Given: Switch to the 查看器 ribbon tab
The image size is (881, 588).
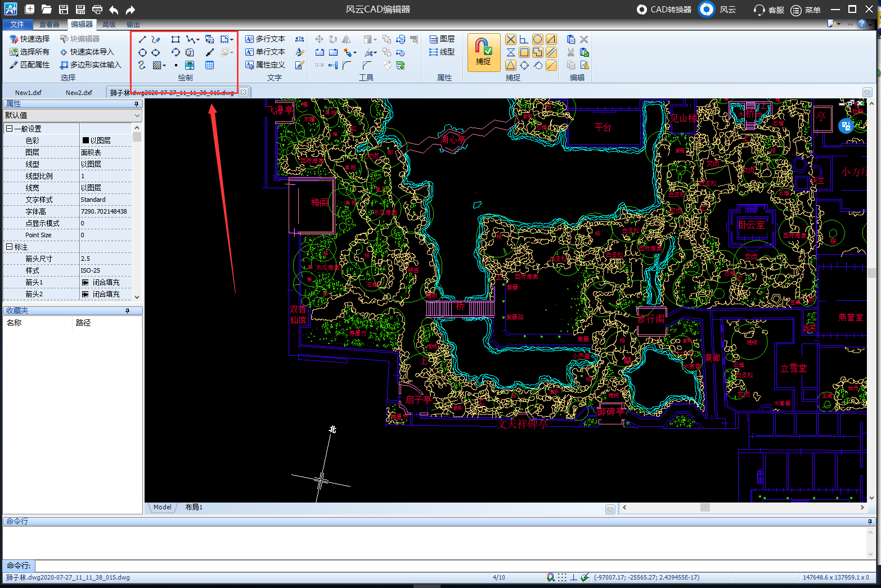Looking at the screenshot, I should (50, 24).
